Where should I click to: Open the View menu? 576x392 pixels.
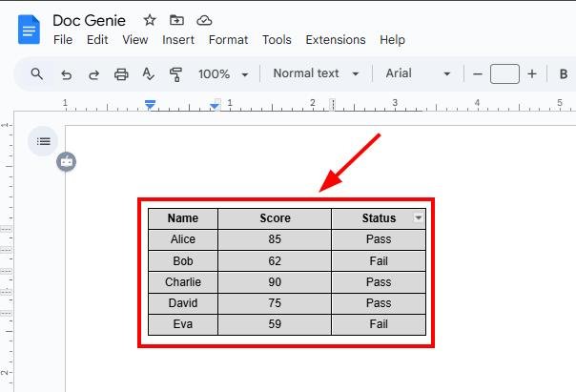click(135, 40)
